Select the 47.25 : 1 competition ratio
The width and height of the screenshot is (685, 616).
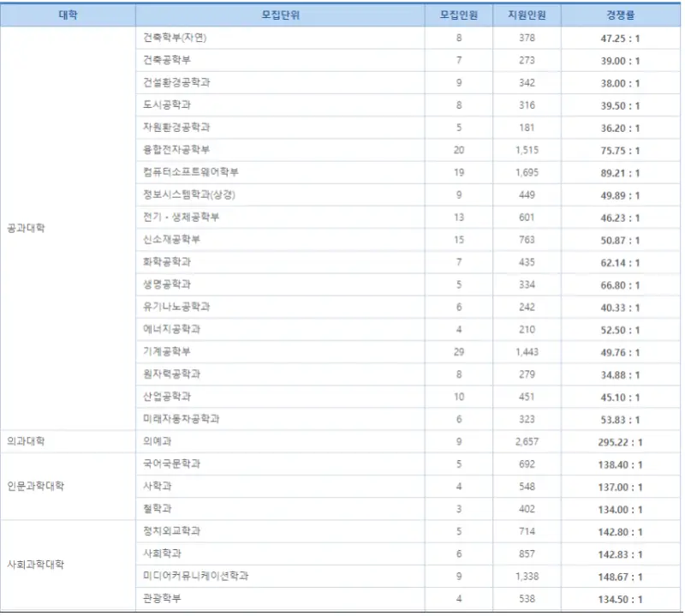[x=620, y=39]
